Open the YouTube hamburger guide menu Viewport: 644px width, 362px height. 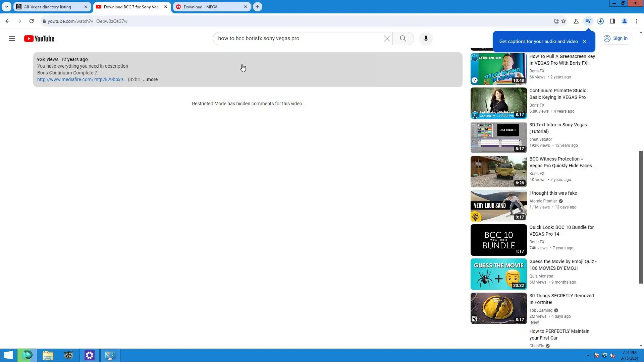12,39
